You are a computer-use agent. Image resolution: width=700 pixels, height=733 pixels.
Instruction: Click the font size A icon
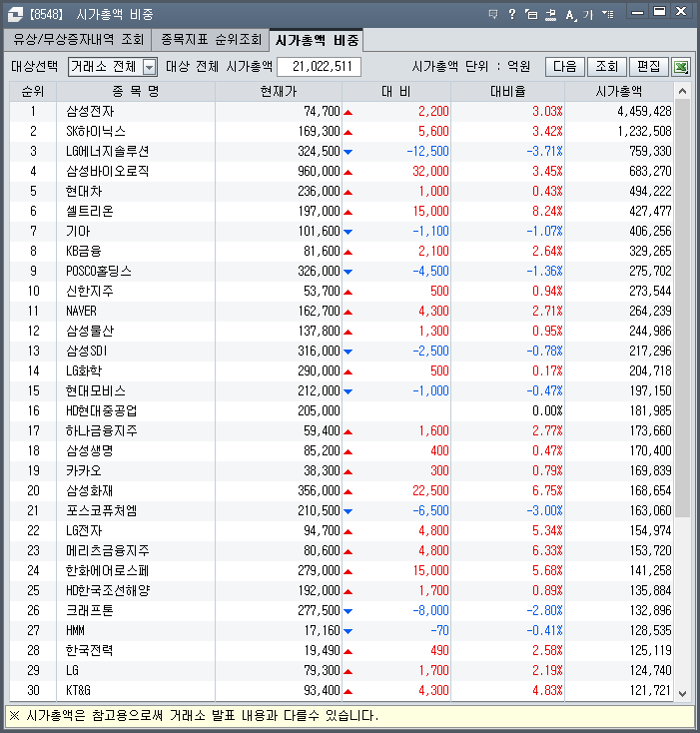coord(570,15)
